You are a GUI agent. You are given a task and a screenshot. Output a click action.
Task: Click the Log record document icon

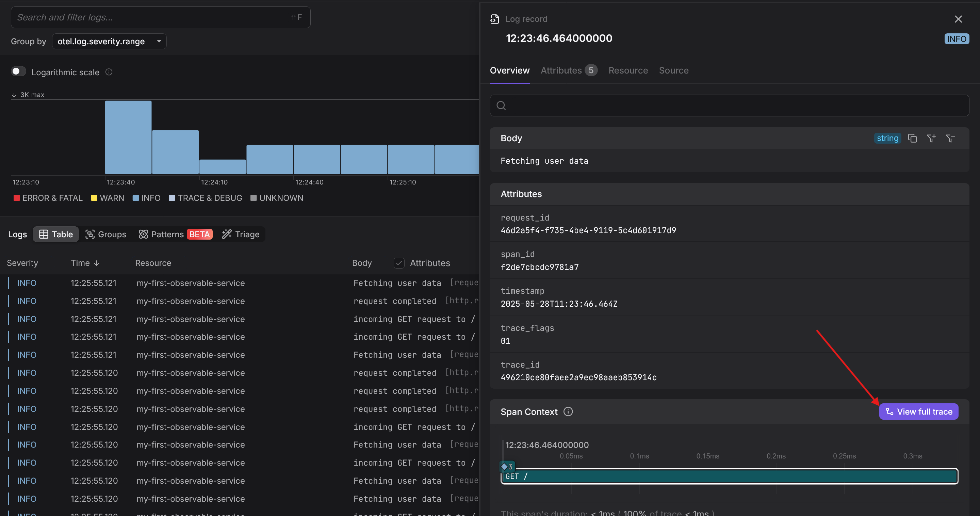click(x=494, y=19)
